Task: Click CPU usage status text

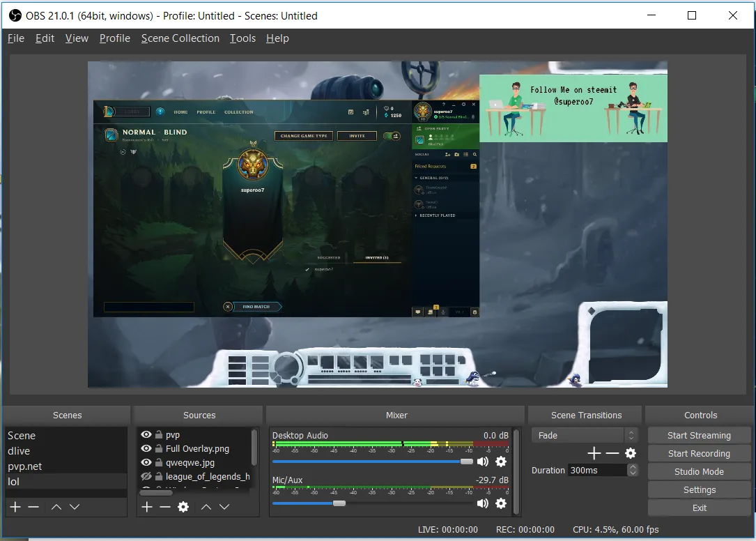Action: 616,529
